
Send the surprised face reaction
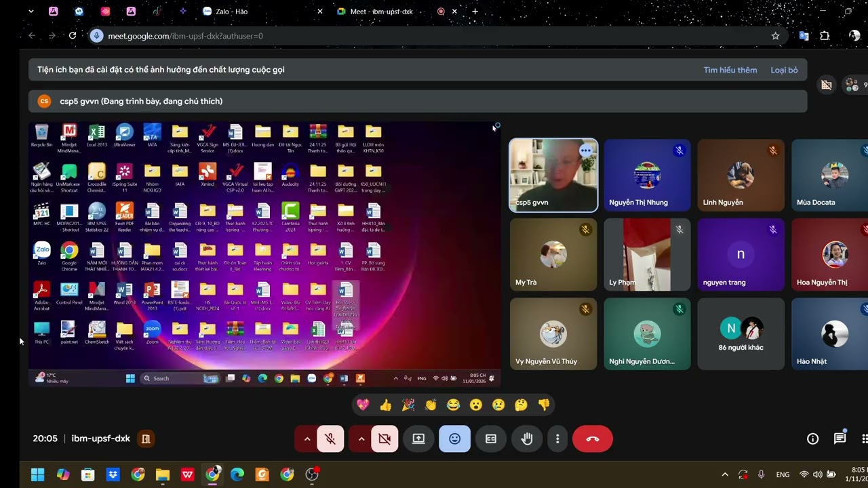[476, 405]
